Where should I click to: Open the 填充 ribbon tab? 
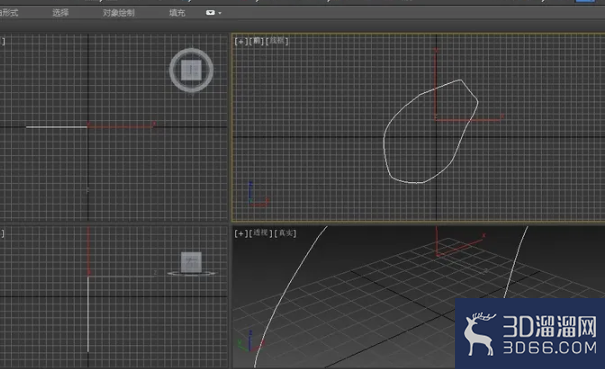pyautogui.click(x=177, y=13)
